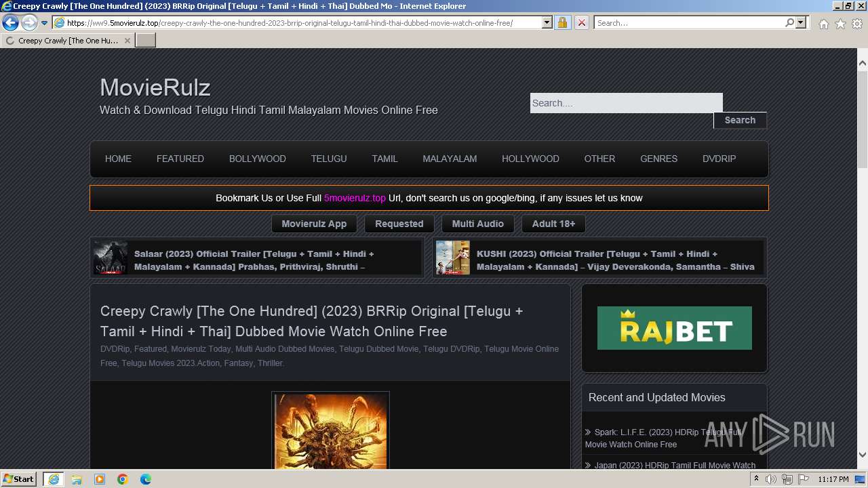Image resolution: width=868 pixels, height=488 pixels.
Task: Click the Adult 18+ button
Action: click(x=553, y=224)
